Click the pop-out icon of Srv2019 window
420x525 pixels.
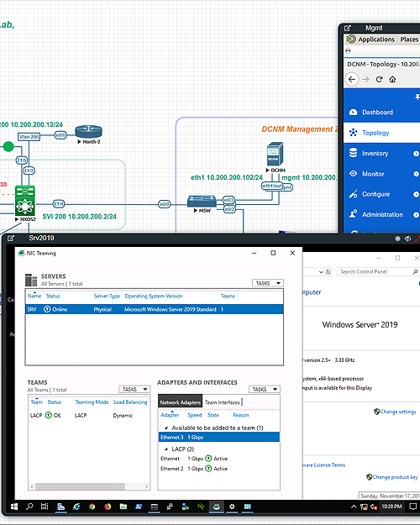pos(11,238)
